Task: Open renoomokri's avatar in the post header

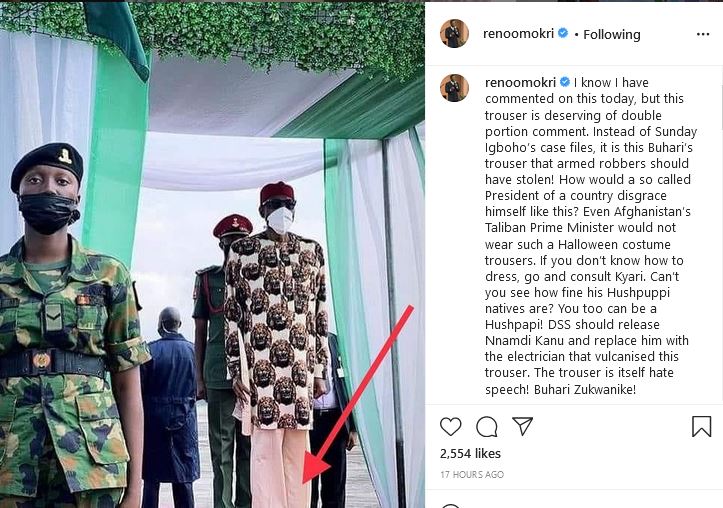Action: (x=454, y=33)
